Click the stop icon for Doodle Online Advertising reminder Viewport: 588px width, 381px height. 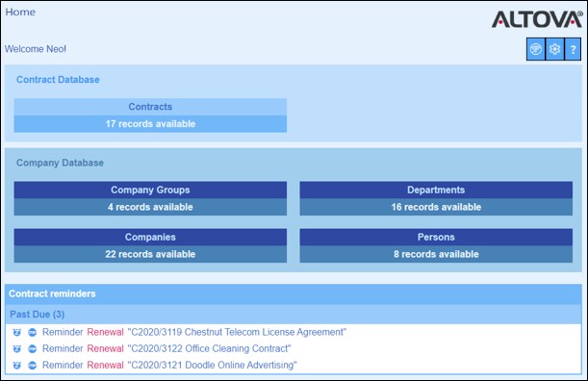click(x=33, y=366)
